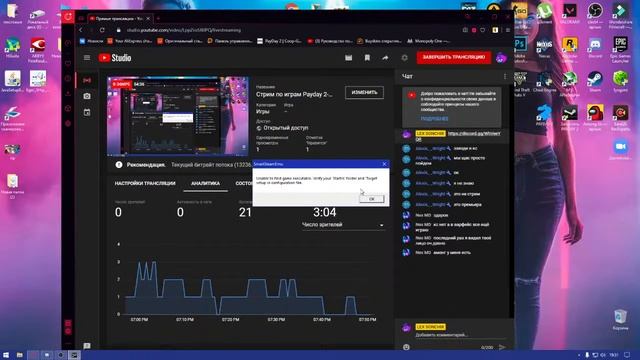Click the share arrow icon in Studio header

(385, 58)
